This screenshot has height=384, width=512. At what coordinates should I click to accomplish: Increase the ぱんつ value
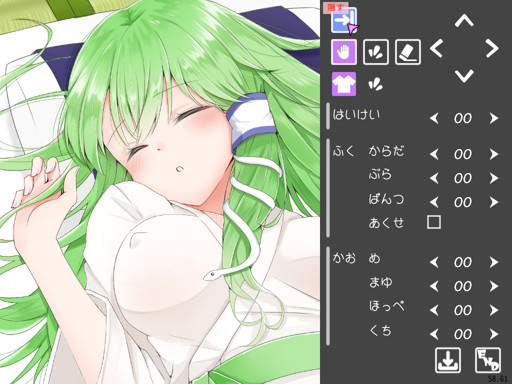pos(494,202)
